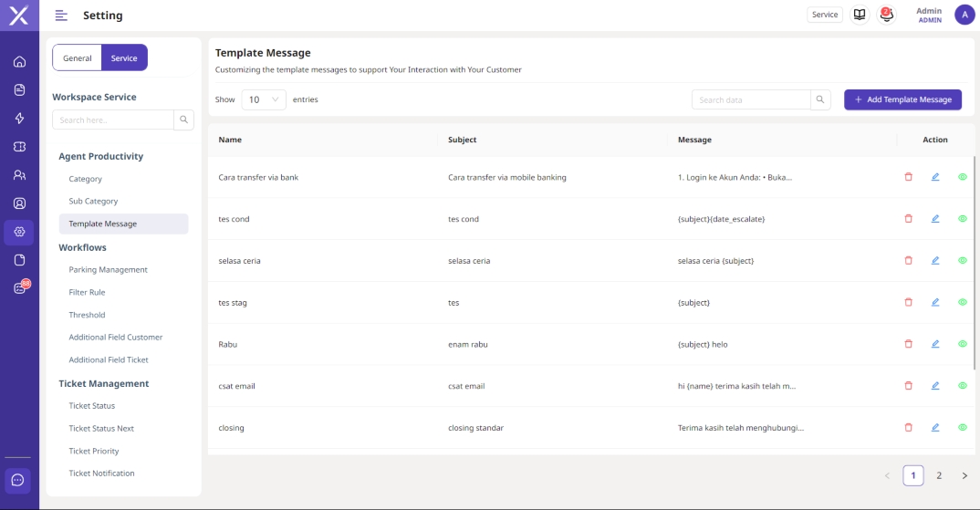Screen dimensions: 980x510
Task: Open the documentation book icon
Action: point(859,15)
